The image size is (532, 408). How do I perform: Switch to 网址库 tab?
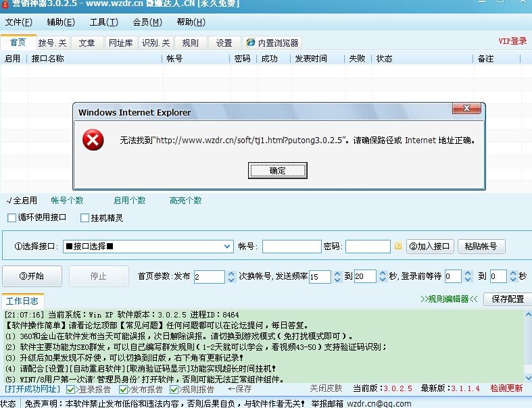121,43
